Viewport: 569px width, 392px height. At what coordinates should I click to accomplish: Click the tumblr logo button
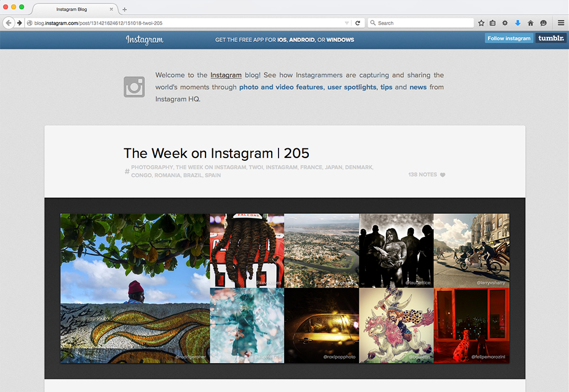pyautogui.click(x=551, y=38)
